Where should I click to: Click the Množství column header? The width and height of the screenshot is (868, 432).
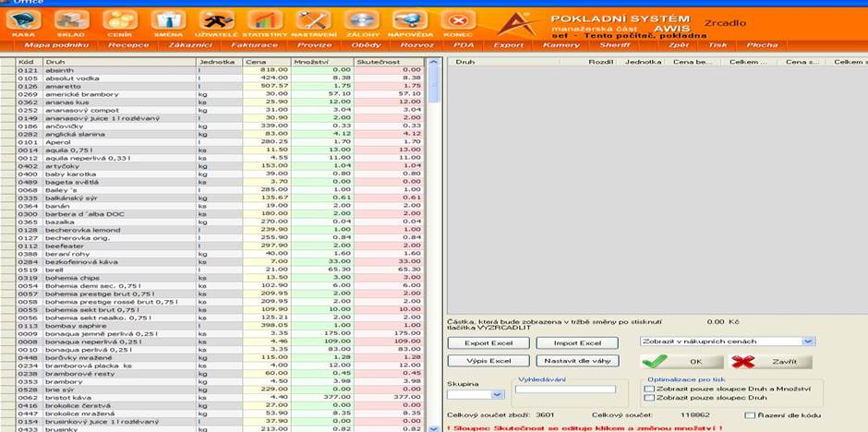(321, 62)
